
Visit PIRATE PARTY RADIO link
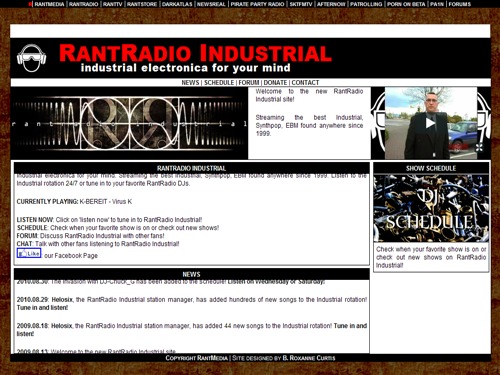257,4
